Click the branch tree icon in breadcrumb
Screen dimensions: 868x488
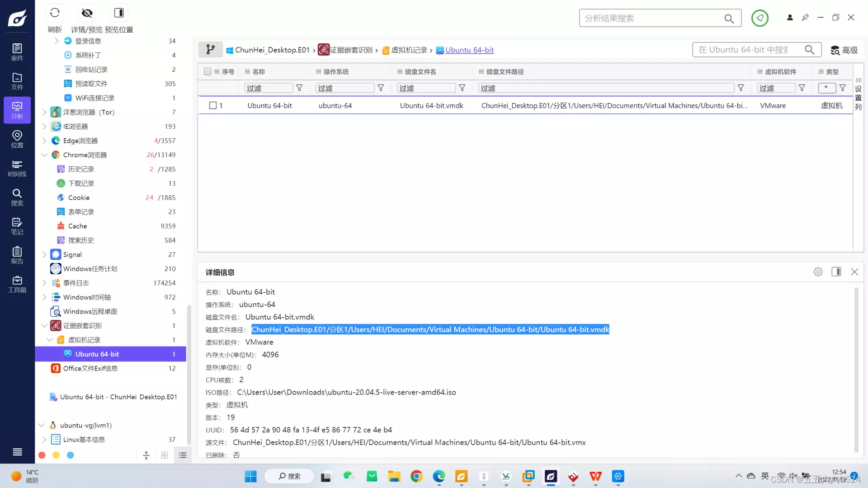(210, 50)
